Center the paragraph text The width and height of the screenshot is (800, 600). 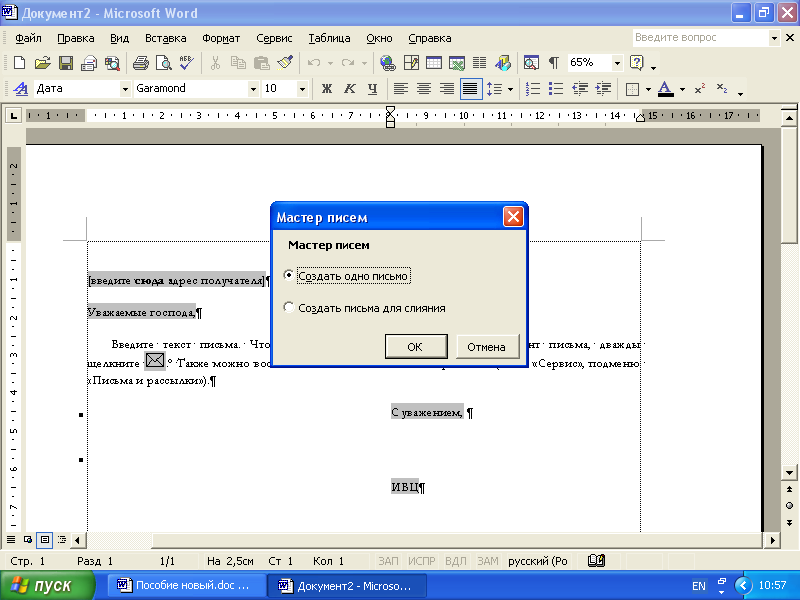[423, 89]
